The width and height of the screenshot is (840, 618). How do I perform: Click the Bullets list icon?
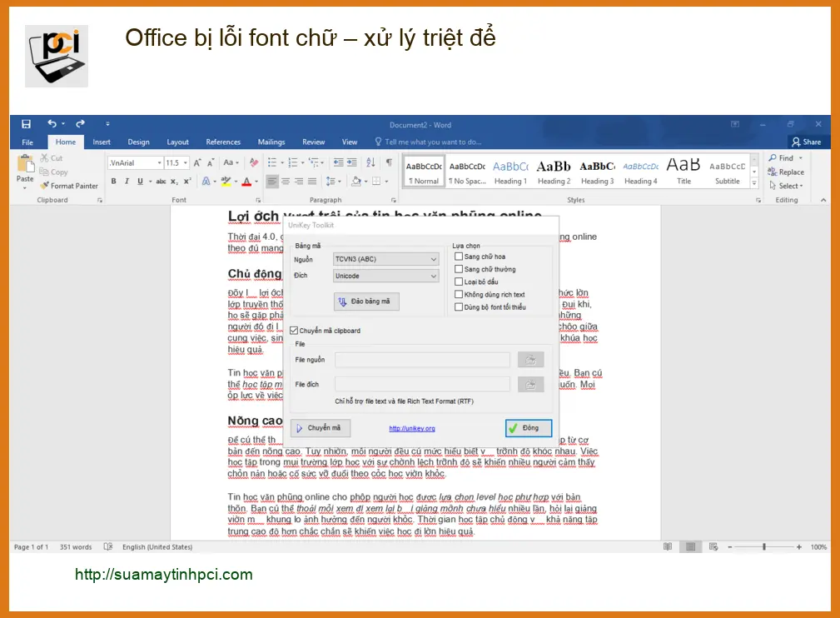[272, 162]
